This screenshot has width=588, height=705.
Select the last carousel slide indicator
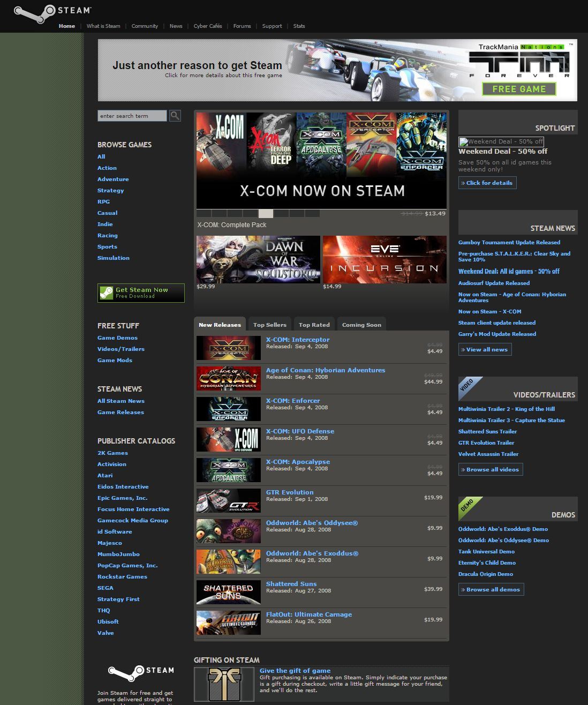312,213
